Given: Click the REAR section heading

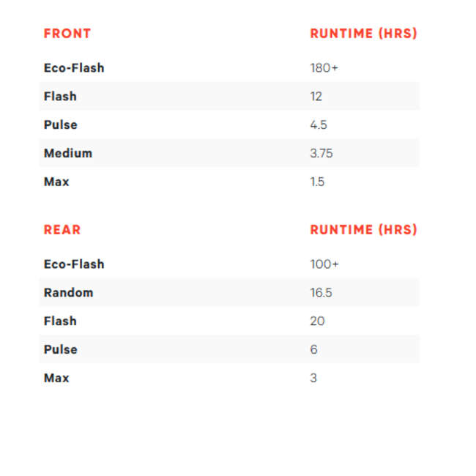Looking at the screenshot, I should click(x=62, y=230).
